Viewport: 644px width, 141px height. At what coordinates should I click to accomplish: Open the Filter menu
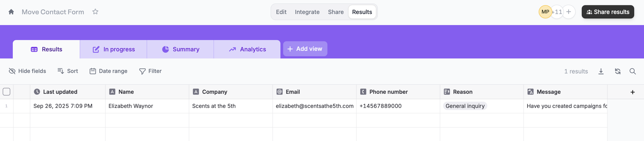click(151, 71)
